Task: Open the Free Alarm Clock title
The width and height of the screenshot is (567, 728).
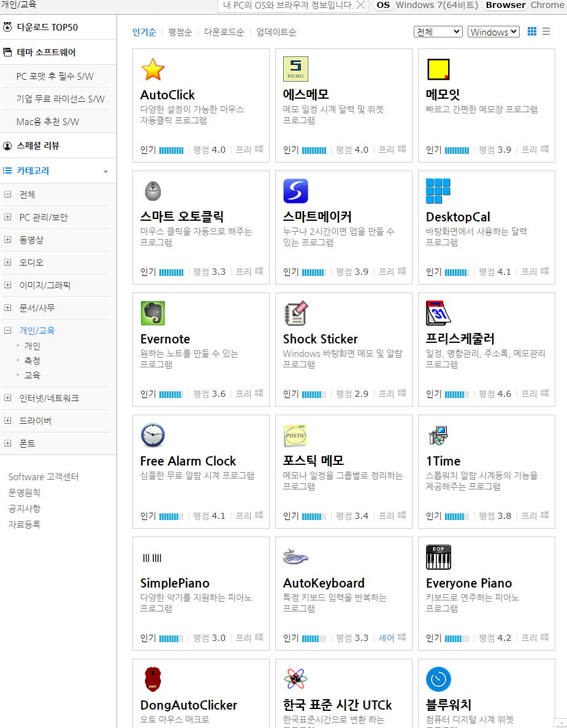Action: coord(188,461)
